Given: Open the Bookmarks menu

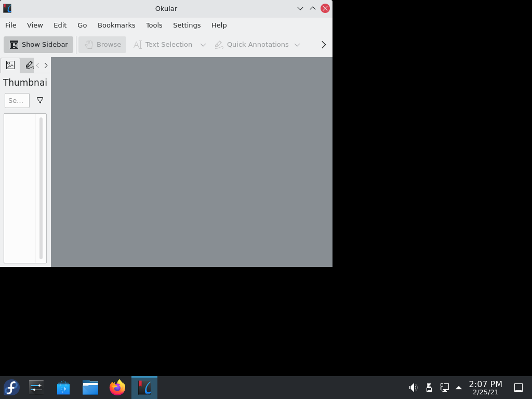Looking at the screenshot, I should point(116,25).
